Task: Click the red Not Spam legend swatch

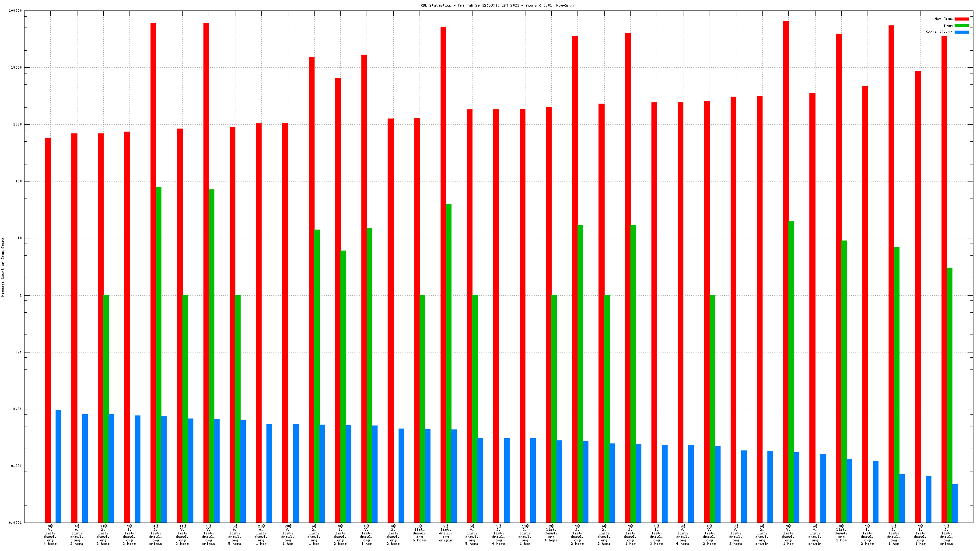Action: [x=962, y=19]
